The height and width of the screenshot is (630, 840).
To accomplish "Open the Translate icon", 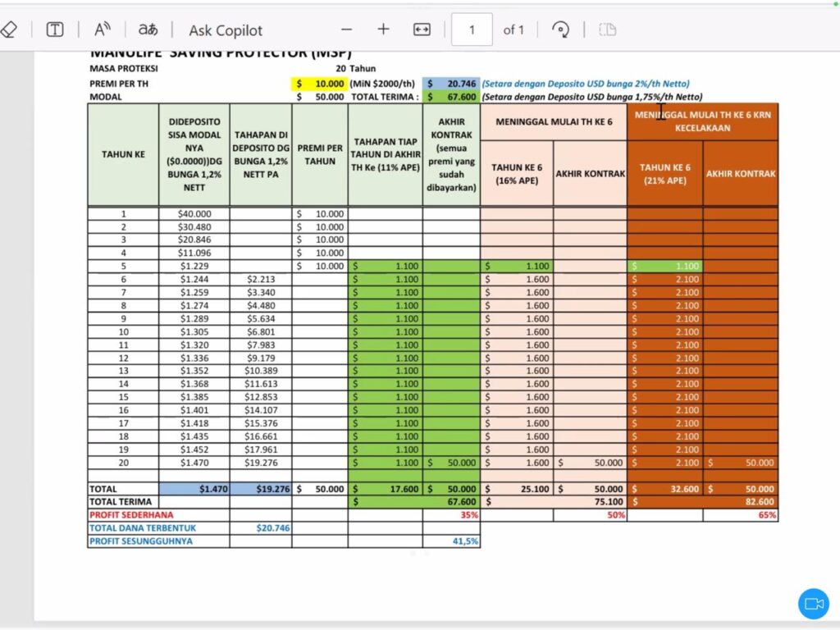I will point(148,30).
